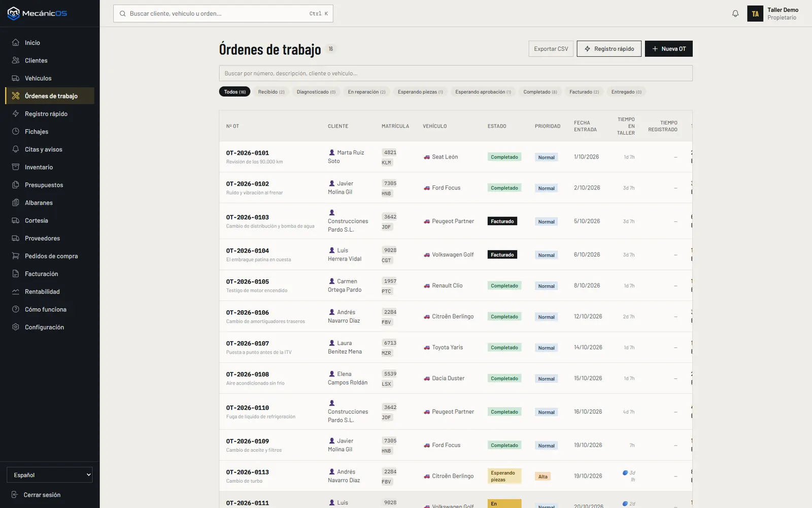Filter by Completado tab
Screen dimensions: 812x508
tap(540, 92)
